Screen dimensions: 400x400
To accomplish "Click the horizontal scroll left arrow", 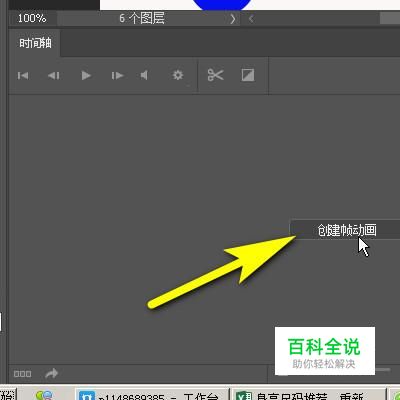I will (251, 19).
